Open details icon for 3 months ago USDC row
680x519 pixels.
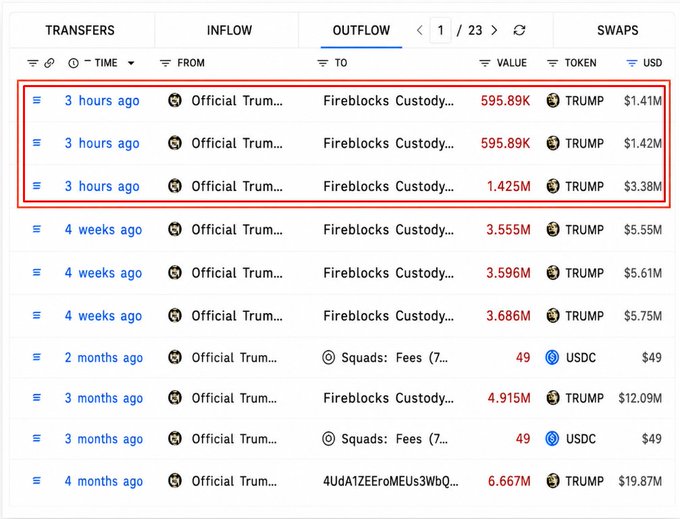coord(37,438)
